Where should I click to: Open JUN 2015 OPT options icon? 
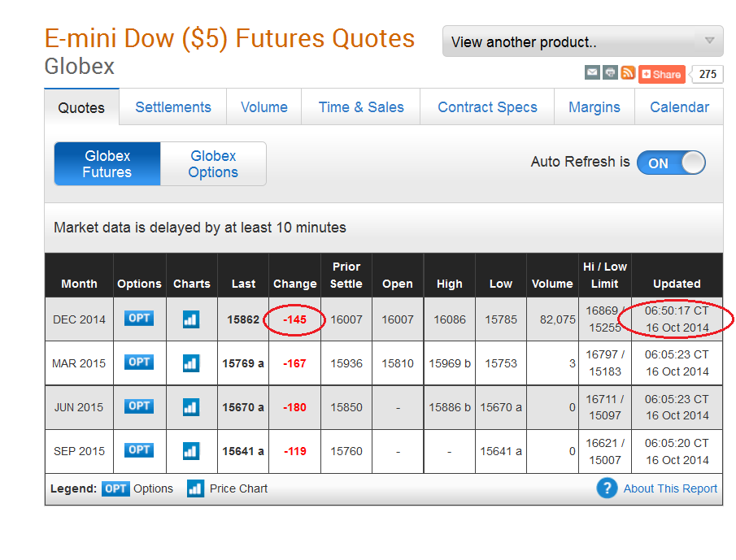click(139, 406)
